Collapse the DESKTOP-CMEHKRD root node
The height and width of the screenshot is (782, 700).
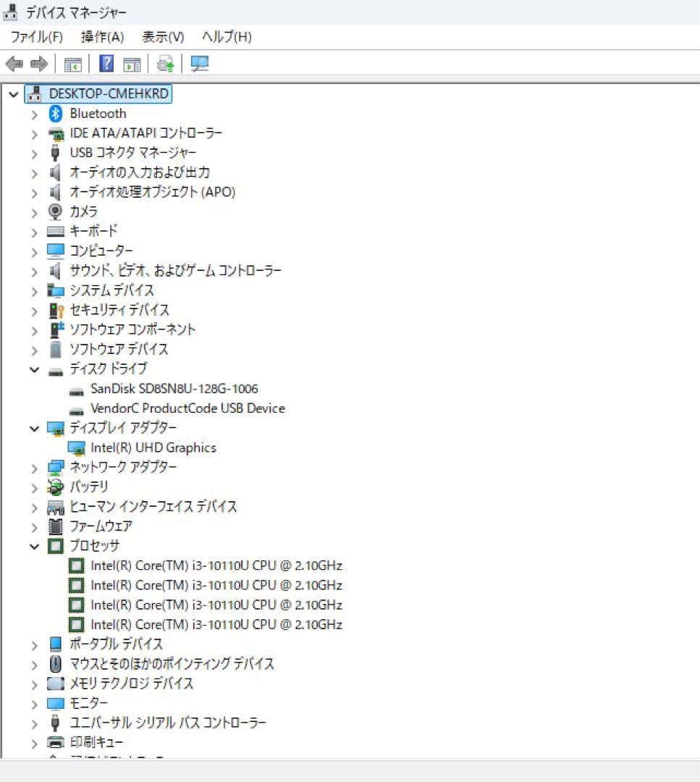14,93
